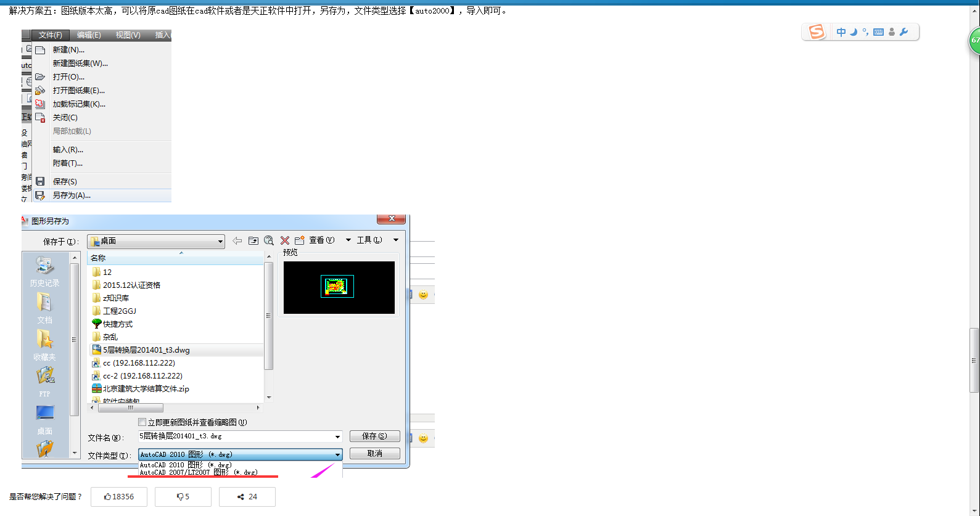The image size is (980, 516).
Task: Open the 编辑(E) menu
Action: click(89, 35)
